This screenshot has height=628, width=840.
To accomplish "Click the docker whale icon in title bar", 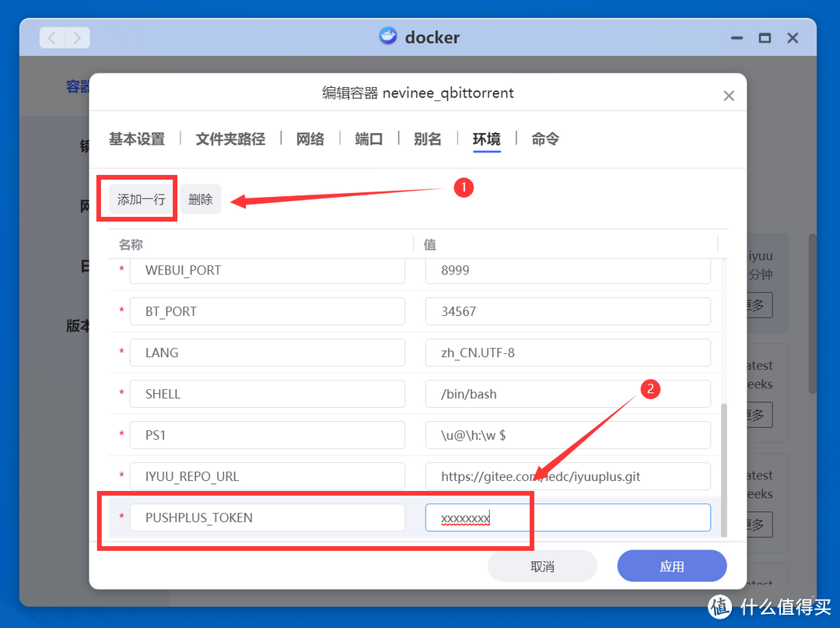I will pos(388,36).
